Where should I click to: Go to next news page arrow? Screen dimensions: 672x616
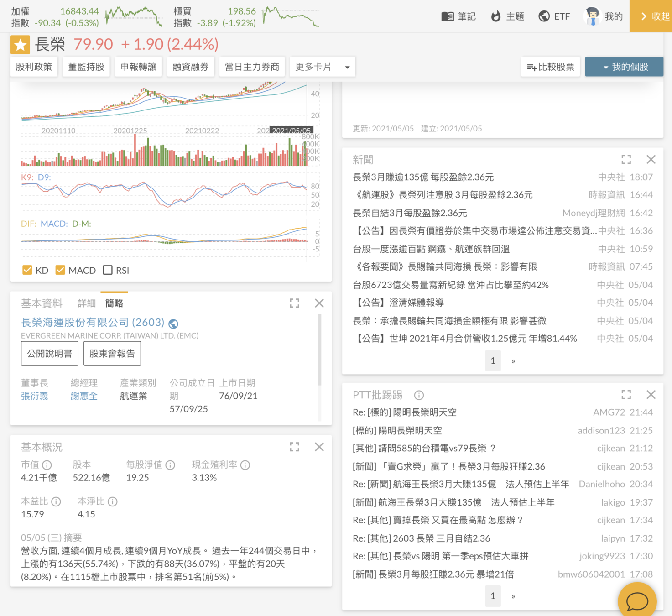click(513, 361)
